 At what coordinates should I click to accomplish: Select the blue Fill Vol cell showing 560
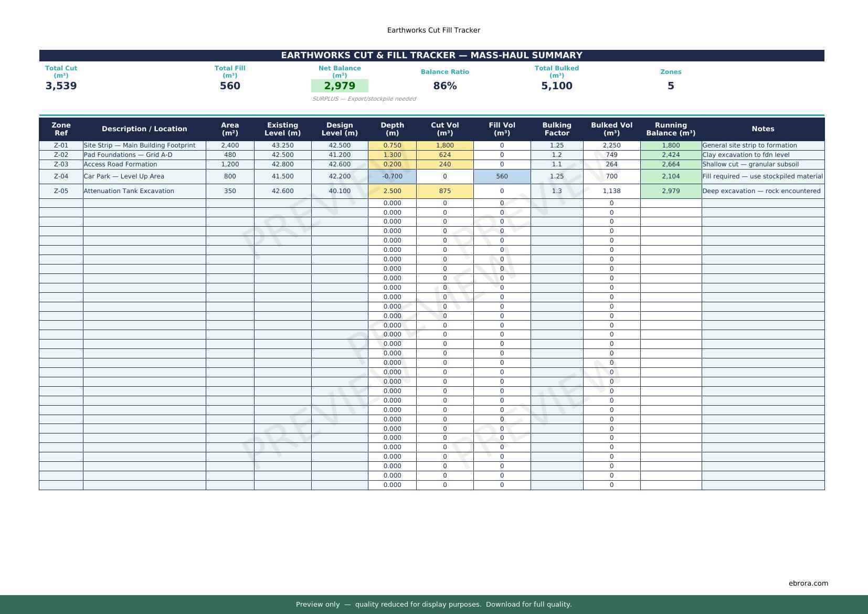click(502, 176)
